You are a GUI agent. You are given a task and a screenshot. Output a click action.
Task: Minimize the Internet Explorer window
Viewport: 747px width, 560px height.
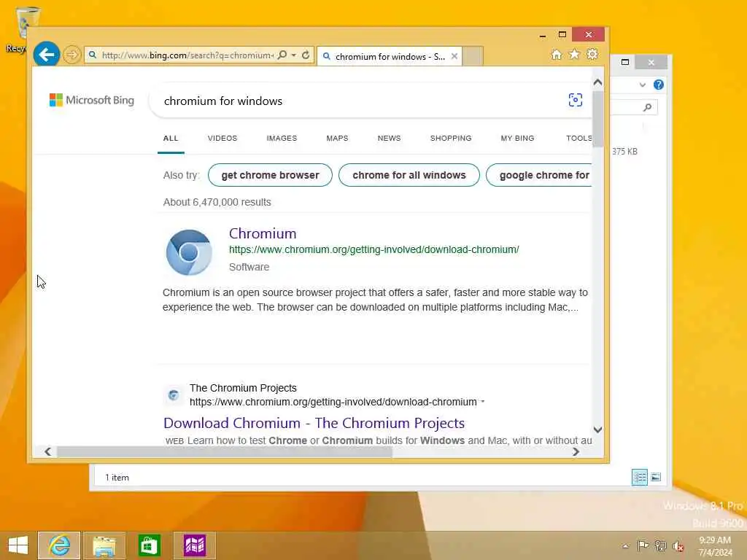pyautogui.click(x=543, y=35)
